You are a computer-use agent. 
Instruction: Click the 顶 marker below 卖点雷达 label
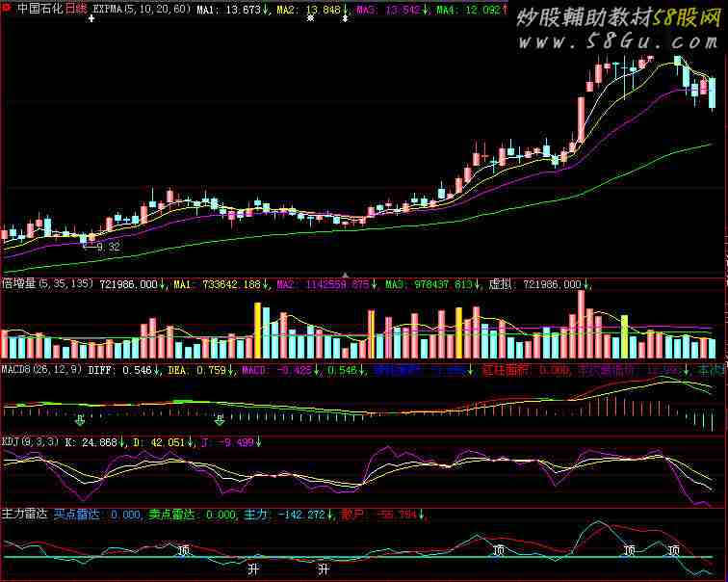(184, 551)
